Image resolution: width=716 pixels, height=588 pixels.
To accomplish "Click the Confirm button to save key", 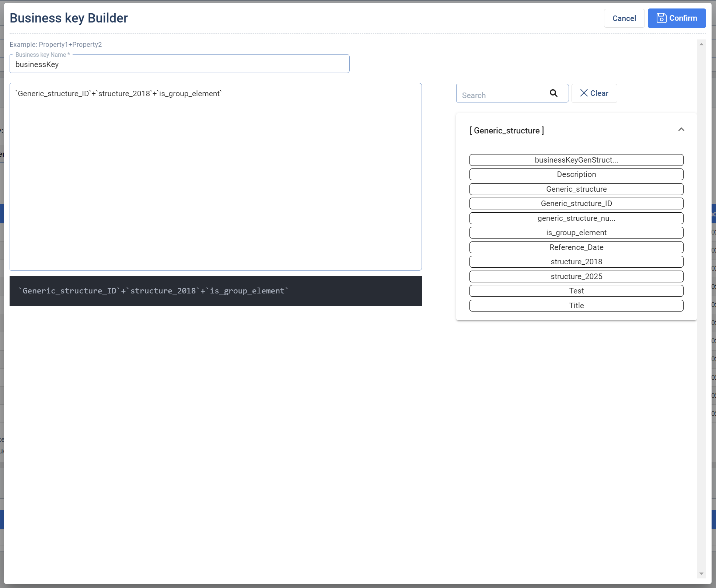I will (x=677, y=18).
